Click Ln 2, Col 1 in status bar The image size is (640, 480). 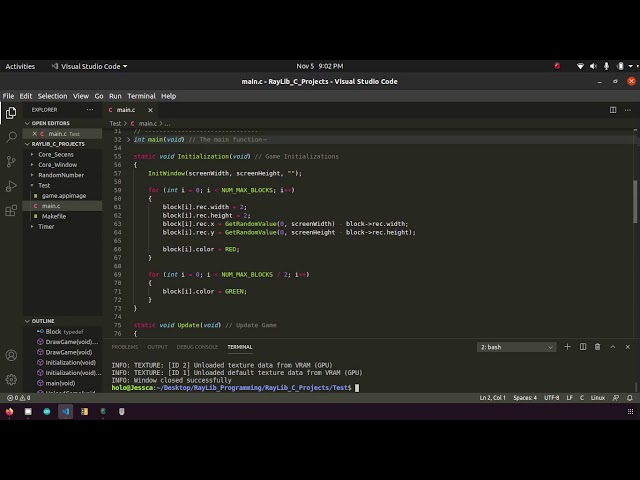(492, 398)
